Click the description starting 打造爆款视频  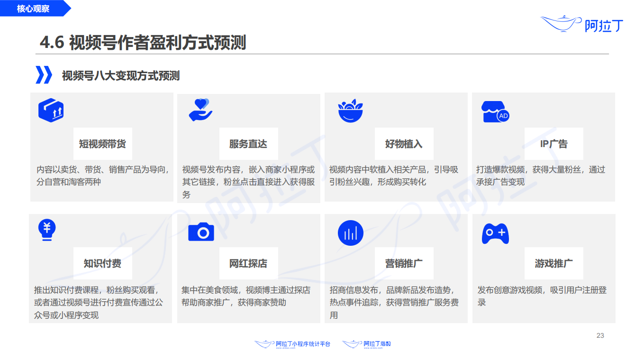coord(541,176)
